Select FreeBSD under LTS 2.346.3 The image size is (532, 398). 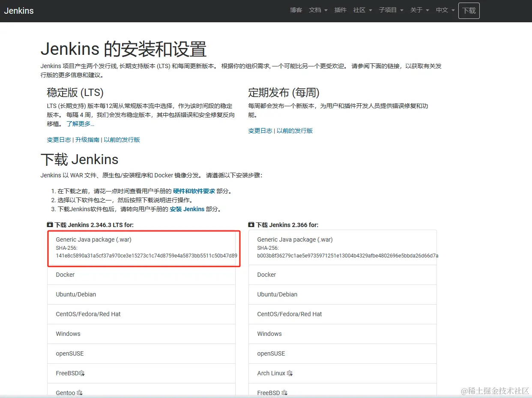(141, 373)
